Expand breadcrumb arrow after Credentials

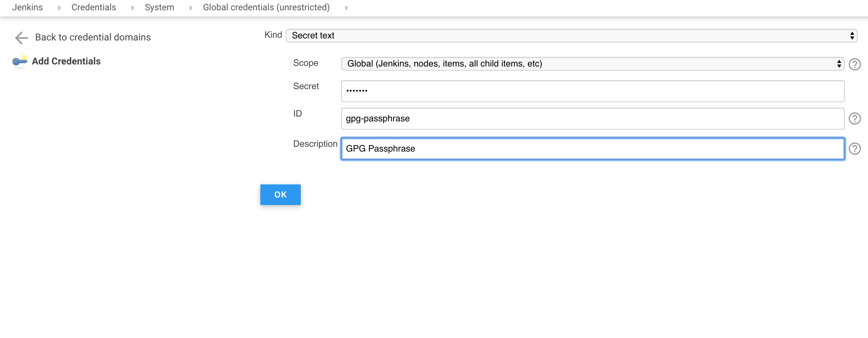(x=133, y=8)
